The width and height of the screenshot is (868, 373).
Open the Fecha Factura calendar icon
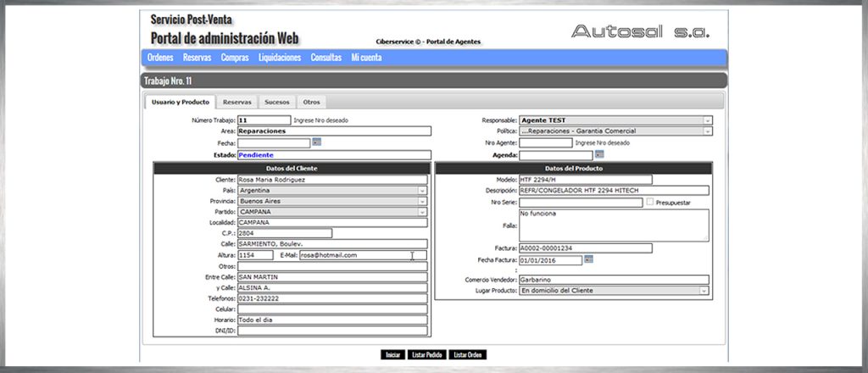click(x=588, y=259)
